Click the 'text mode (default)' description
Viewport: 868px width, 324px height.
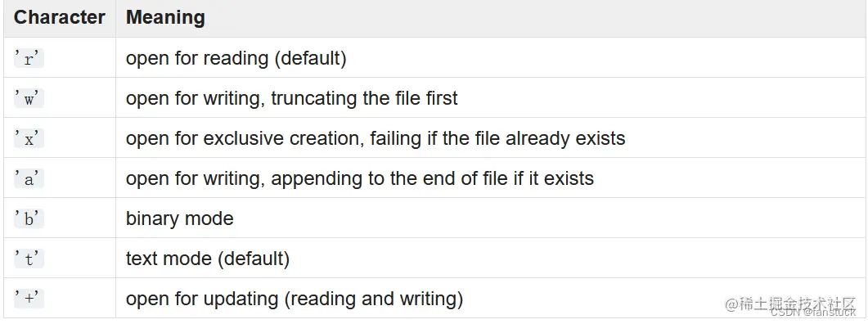click(208, 259)
